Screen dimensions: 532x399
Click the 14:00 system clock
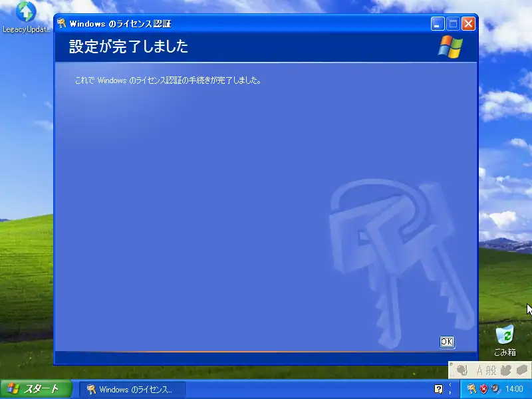point(514,389)
